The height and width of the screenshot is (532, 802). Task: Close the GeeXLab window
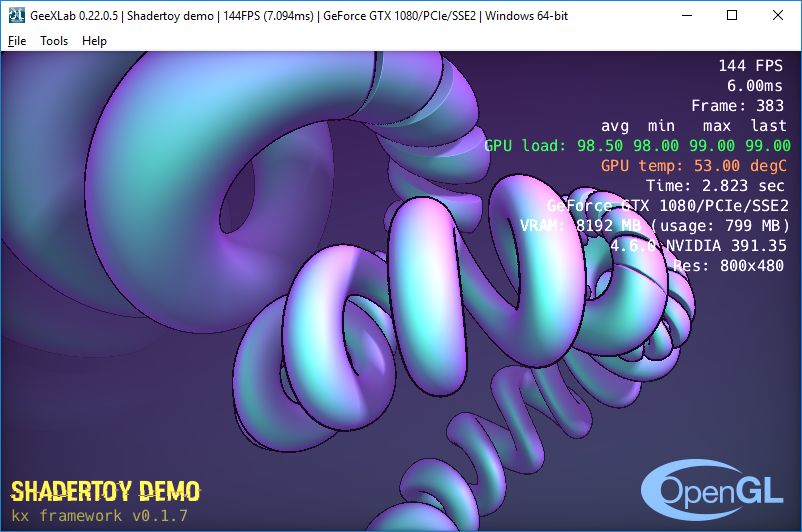coord(778,15)
